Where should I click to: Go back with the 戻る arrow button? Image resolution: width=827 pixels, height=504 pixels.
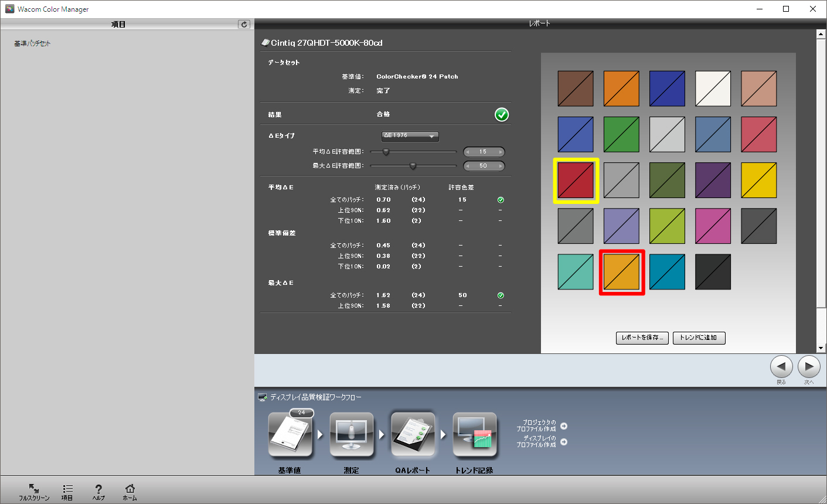781,367
